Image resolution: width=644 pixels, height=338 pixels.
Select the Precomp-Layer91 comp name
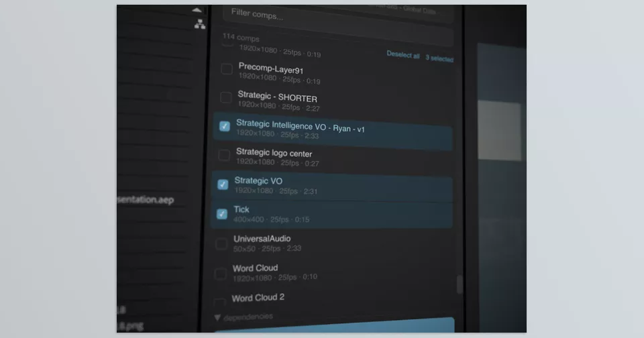(x=270, y=68)
